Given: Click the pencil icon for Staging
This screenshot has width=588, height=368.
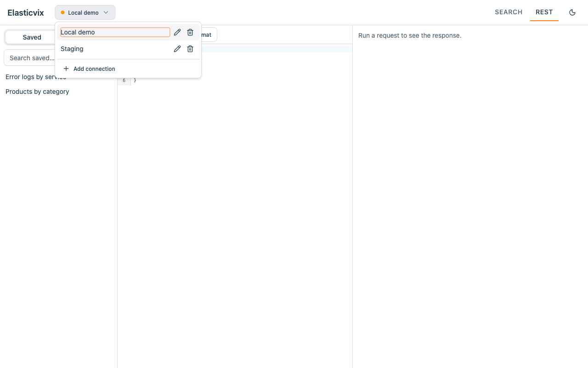Looking at the screenshot, I should (x=177, y=49).
